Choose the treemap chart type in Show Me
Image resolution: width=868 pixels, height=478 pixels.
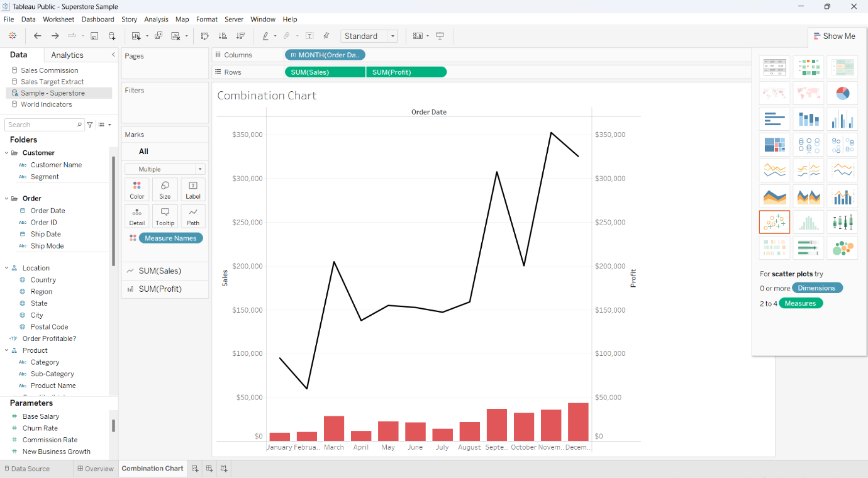774,144
